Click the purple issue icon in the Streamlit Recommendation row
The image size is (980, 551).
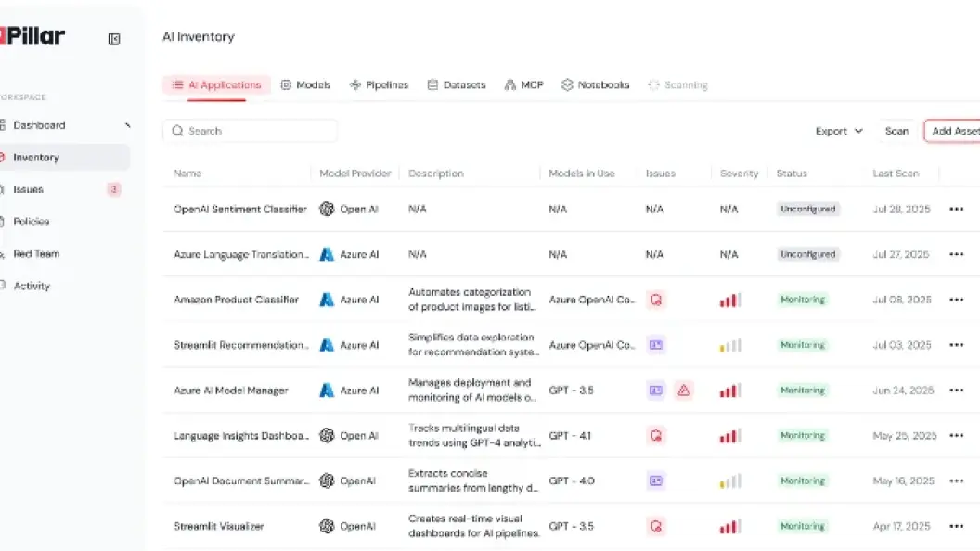click(655, 345)
